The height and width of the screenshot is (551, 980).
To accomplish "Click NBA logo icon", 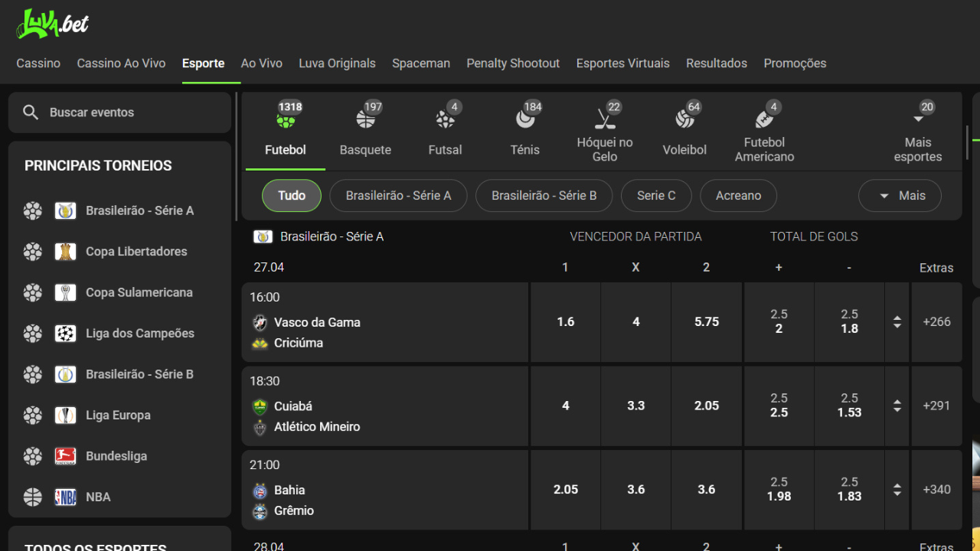I will click(x=66, y=497).
